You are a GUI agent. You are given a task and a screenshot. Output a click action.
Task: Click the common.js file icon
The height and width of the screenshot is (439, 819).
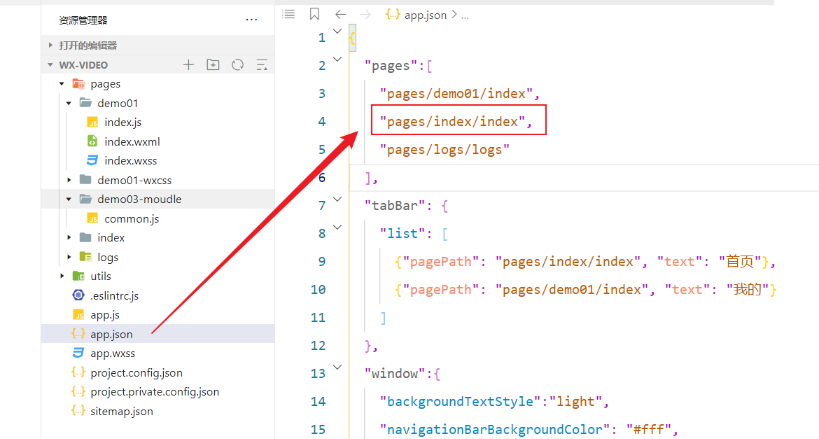92,218
